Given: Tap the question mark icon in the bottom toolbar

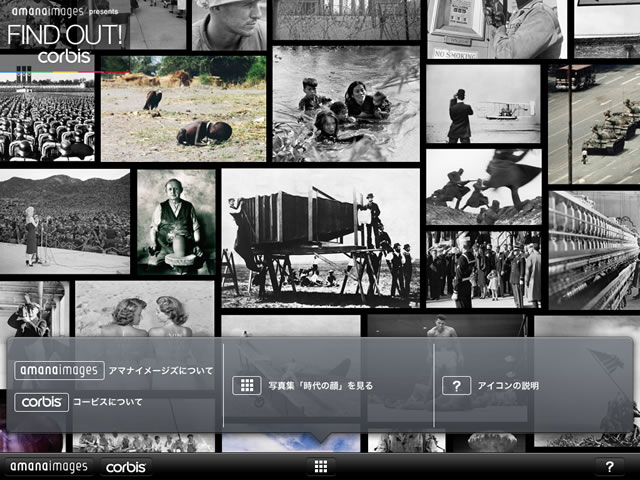Looking at the screenshot, I should (x=609, y=466).
